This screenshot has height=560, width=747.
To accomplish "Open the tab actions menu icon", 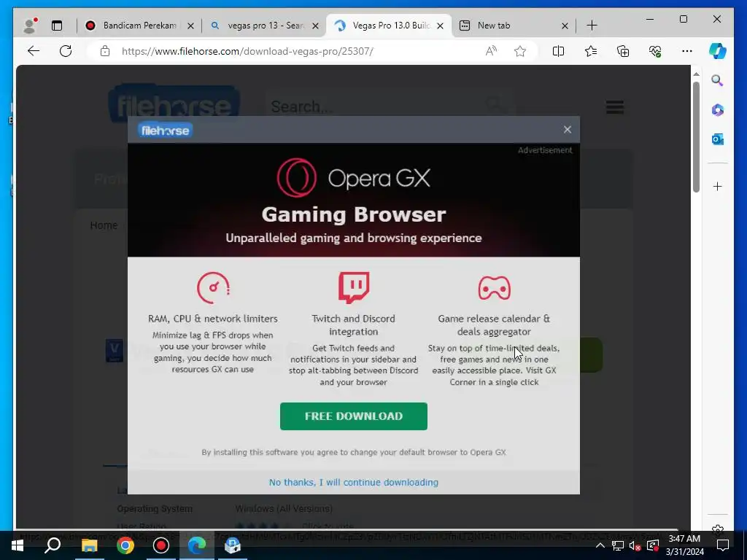I will click(57, 26).
